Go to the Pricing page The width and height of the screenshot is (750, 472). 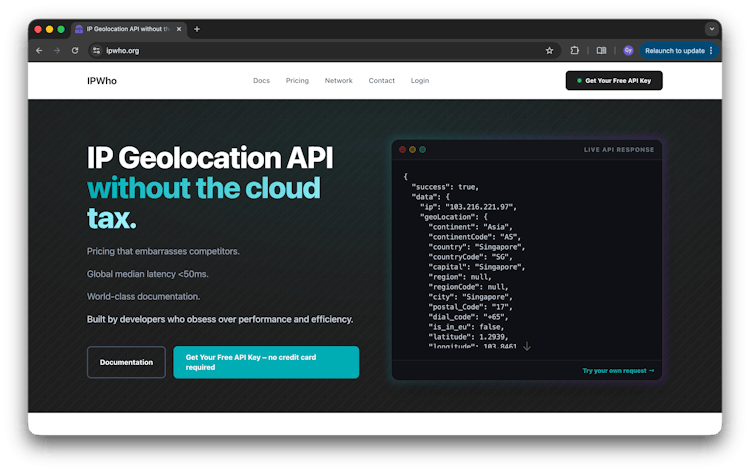tap(297, 81)
